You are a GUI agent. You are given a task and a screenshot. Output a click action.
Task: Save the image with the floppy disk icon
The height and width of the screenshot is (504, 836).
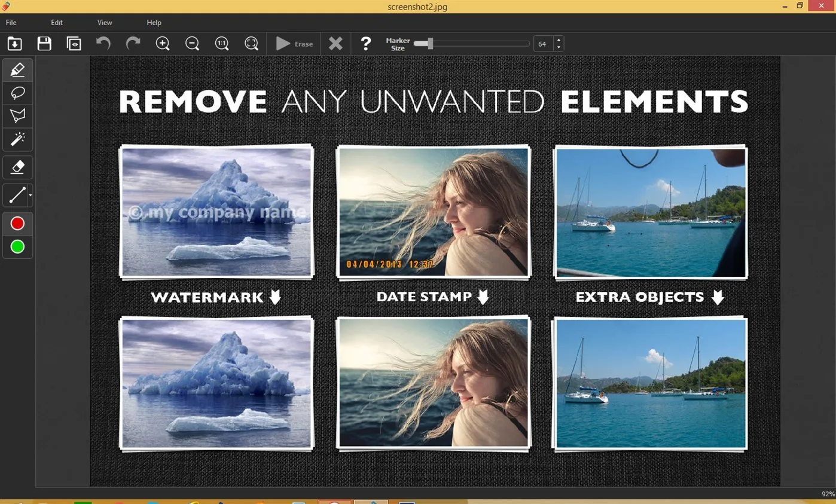[44, 44]
